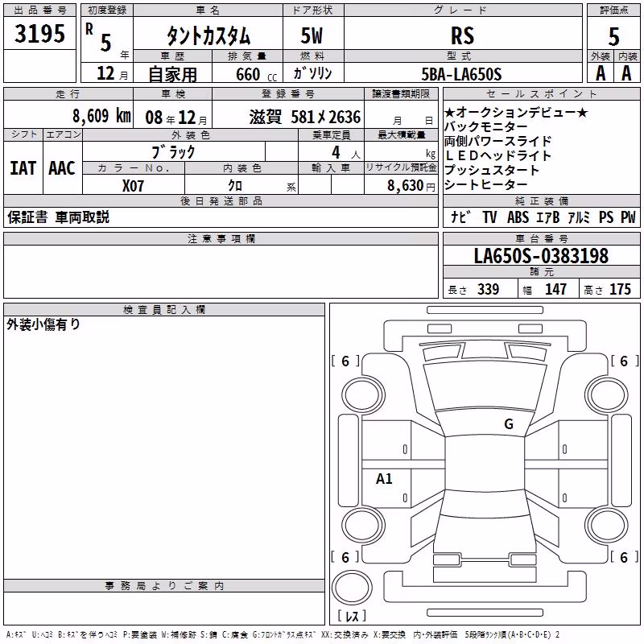Click the sales point プッシュスタート
This screenshot has width=644, height=644.
(491, 170)
